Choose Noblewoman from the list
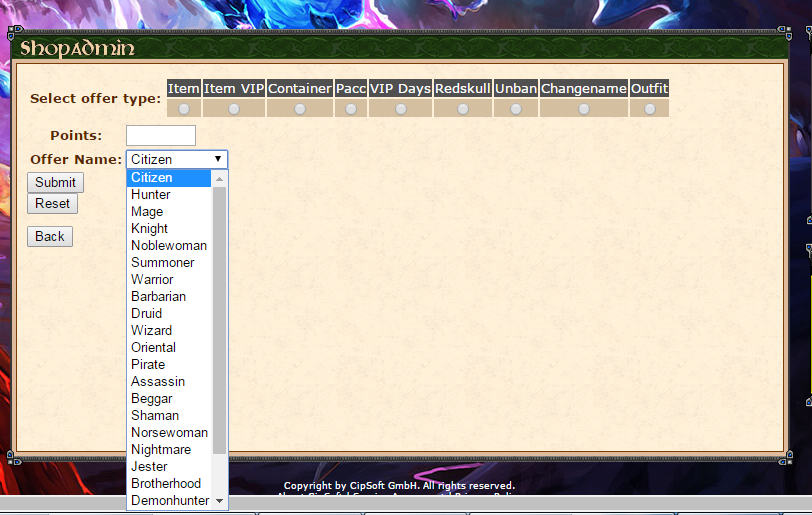 pyautogui.click(x=169, y=246)
